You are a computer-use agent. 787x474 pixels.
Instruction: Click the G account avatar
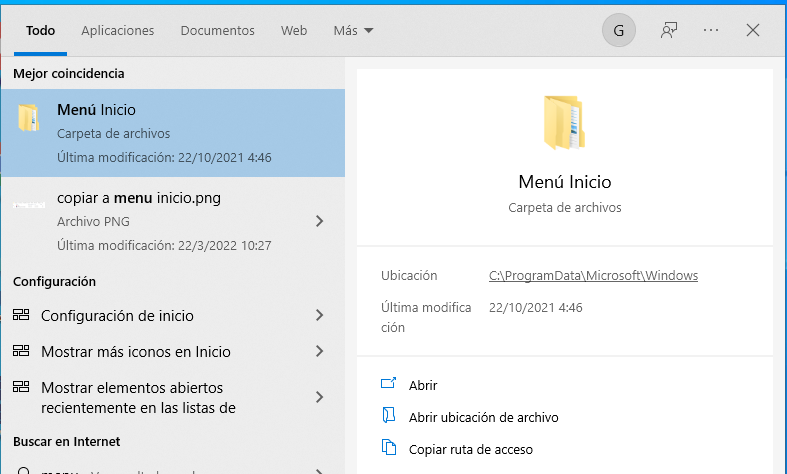(x=619, y=30)
